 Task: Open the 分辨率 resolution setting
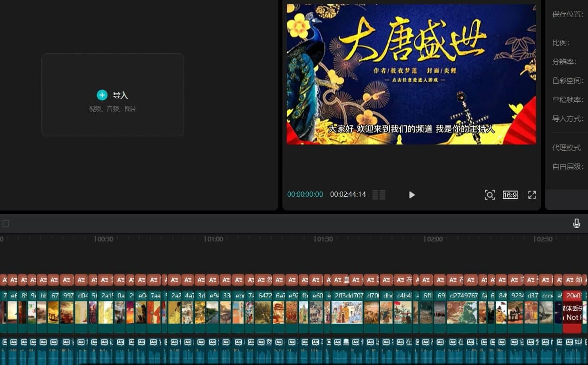(x=567, y=61)
